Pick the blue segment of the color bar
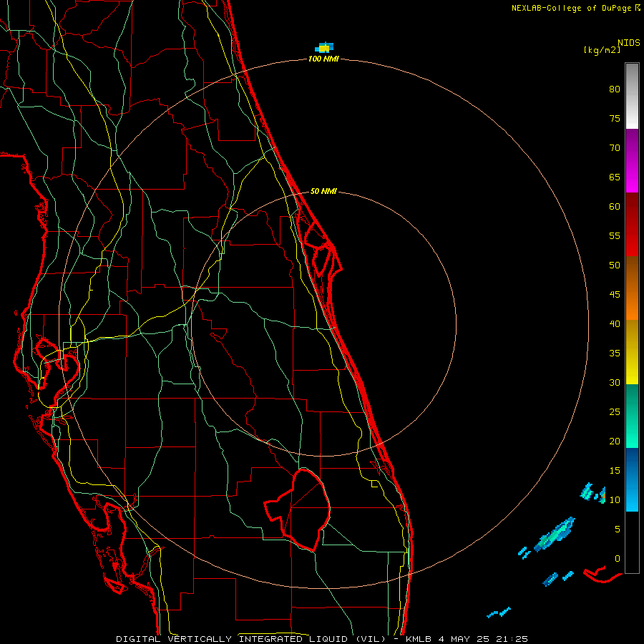Image resolution: width=644 pixels, height=644 pixels. pos(632,479)
